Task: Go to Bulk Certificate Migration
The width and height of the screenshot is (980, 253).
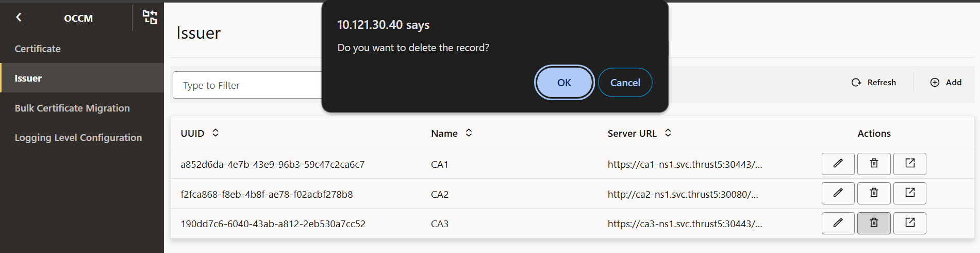Action: click(72, 108)
